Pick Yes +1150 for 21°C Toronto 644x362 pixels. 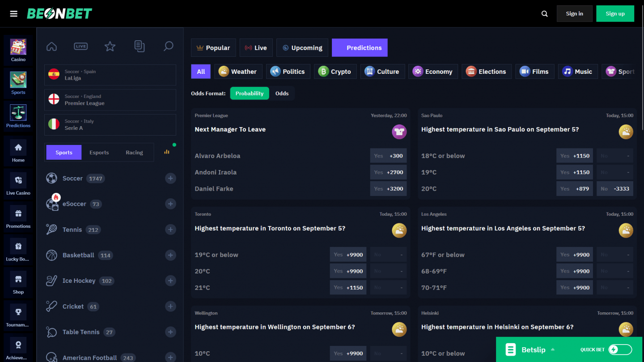(x=348, y=288)
